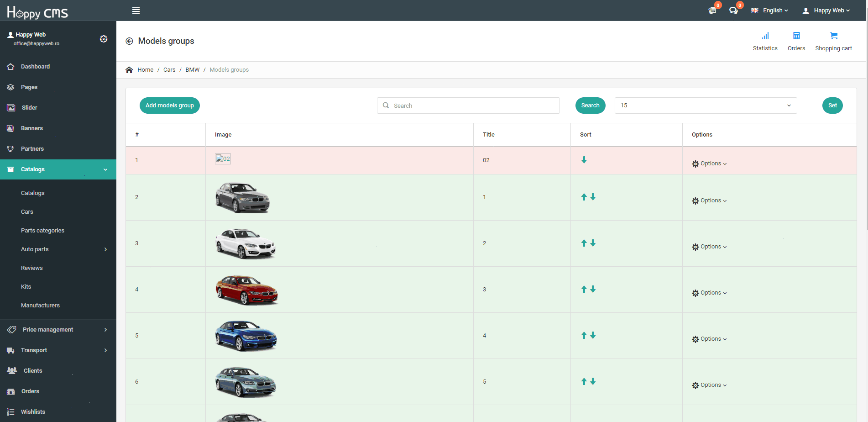The width and height of the screenshot is (868, 422).
Task: Collapse the Catalogs sidebar section
Action: point(58,169)
